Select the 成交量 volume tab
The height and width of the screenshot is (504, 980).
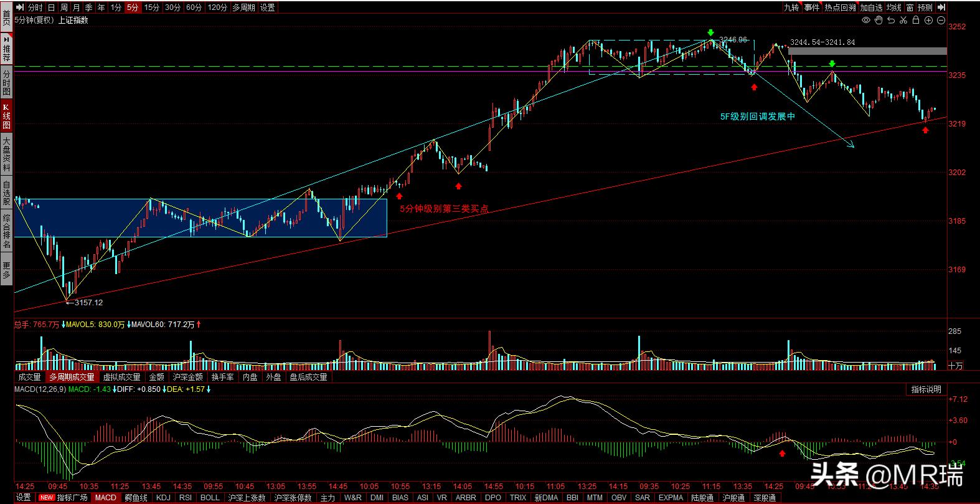(29, 377)
